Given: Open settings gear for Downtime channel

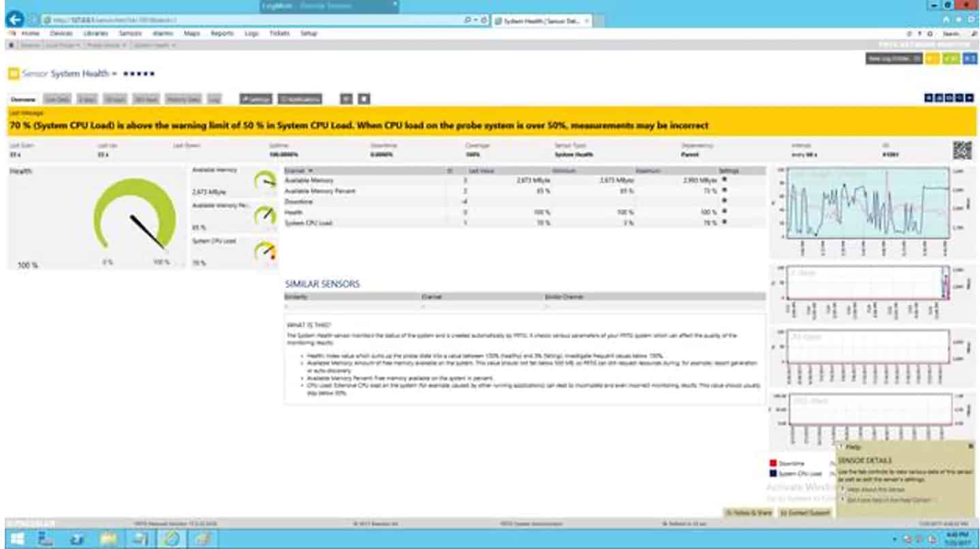Looking at the screenshot, I should (724, 202).
